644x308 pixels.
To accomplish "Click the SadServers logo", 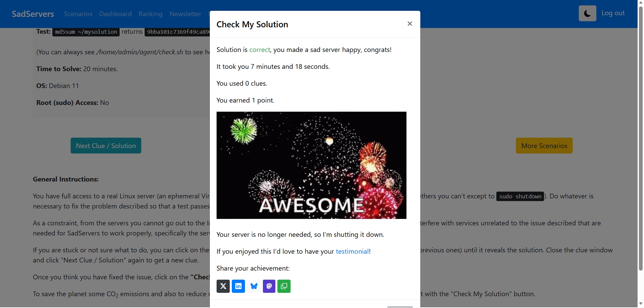I will (x=33, y=14).
